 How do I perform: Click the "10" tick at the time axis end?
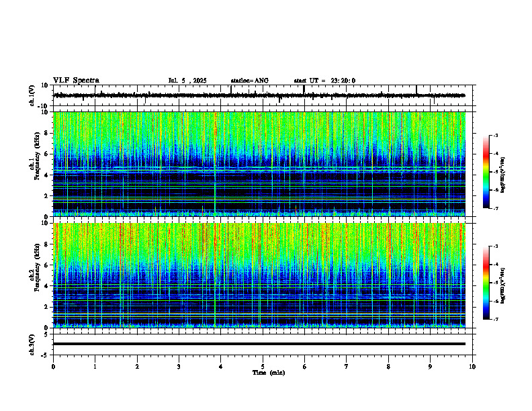[x=472, y=367]
